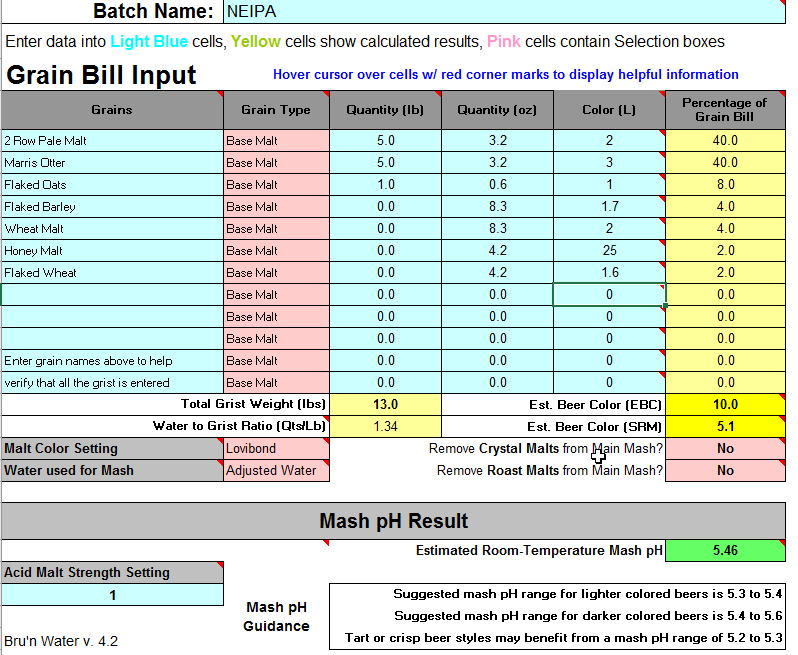
Task: Click the Acid Malt Strength Setting label
Action: pos(112,573)
